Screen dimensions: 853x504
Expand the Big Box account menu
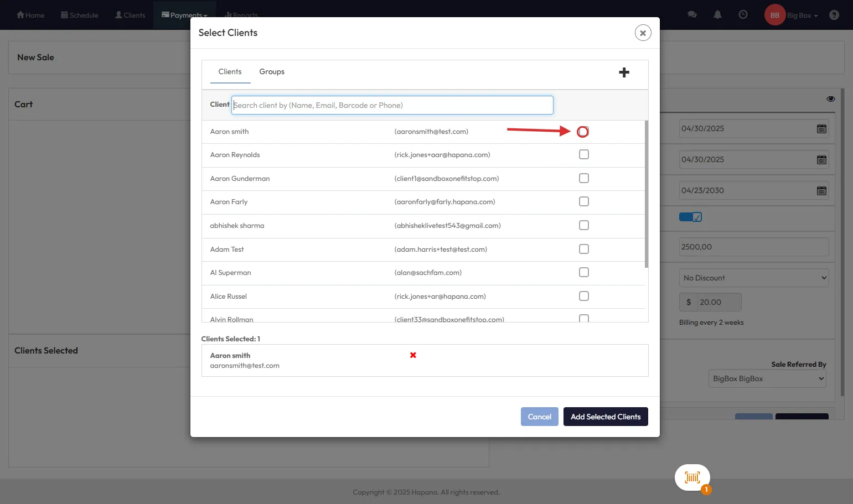pos(802,15)
